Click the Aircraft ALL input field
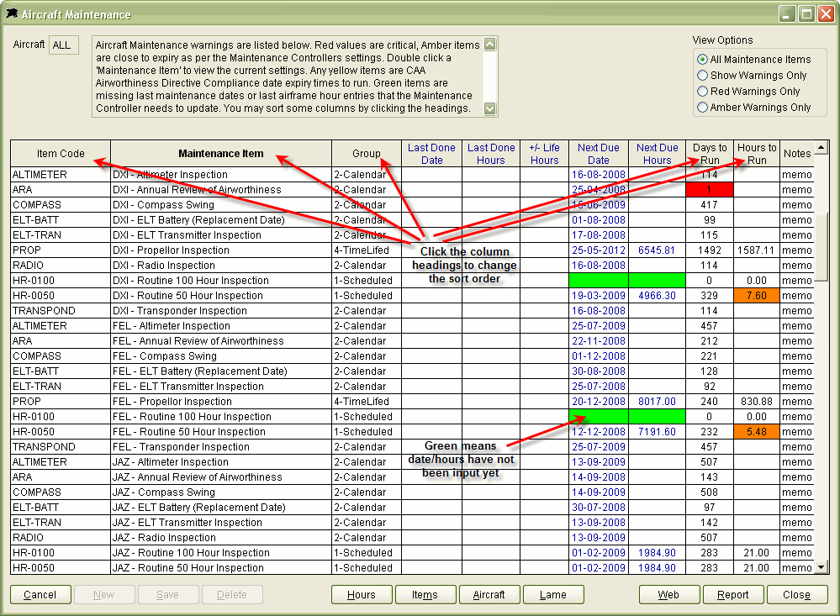Image resolution: width=840 pixels, height=616 pixels. point(64,45)
